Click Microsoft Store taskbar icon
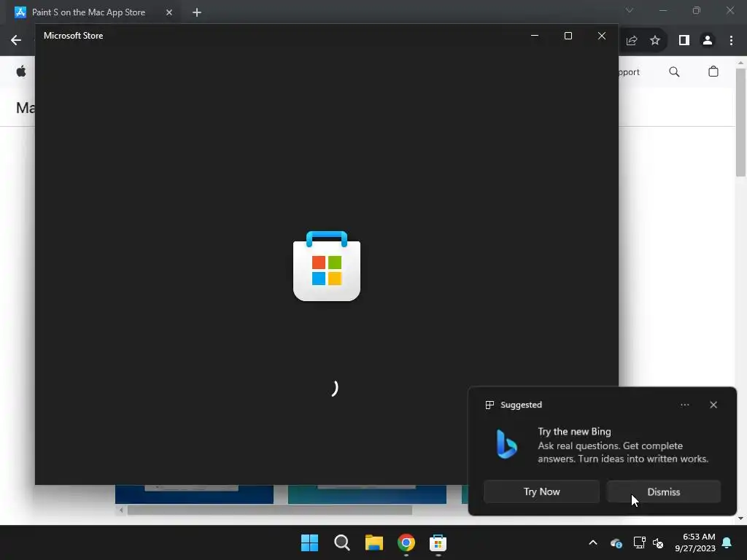Screen dimensions: 747x560 point(438,542)
